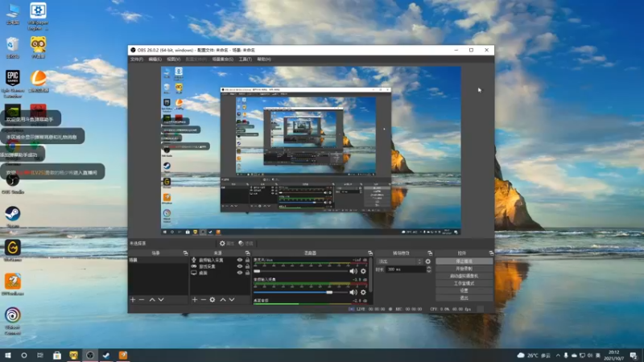Open the Windows notification center
Viewport: 644px width, 362px height.
click(x=634, y=356)
